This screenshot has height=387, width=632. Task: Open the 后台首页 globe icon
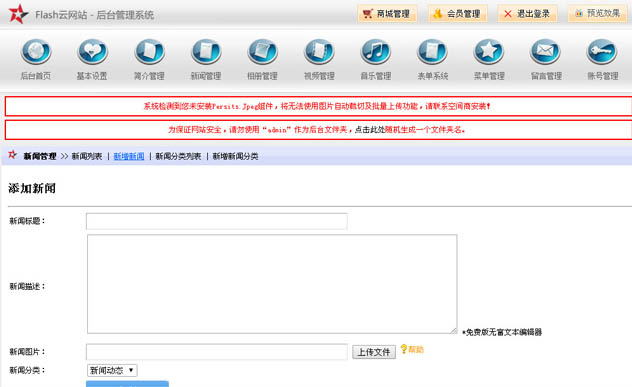coord(36,52)
